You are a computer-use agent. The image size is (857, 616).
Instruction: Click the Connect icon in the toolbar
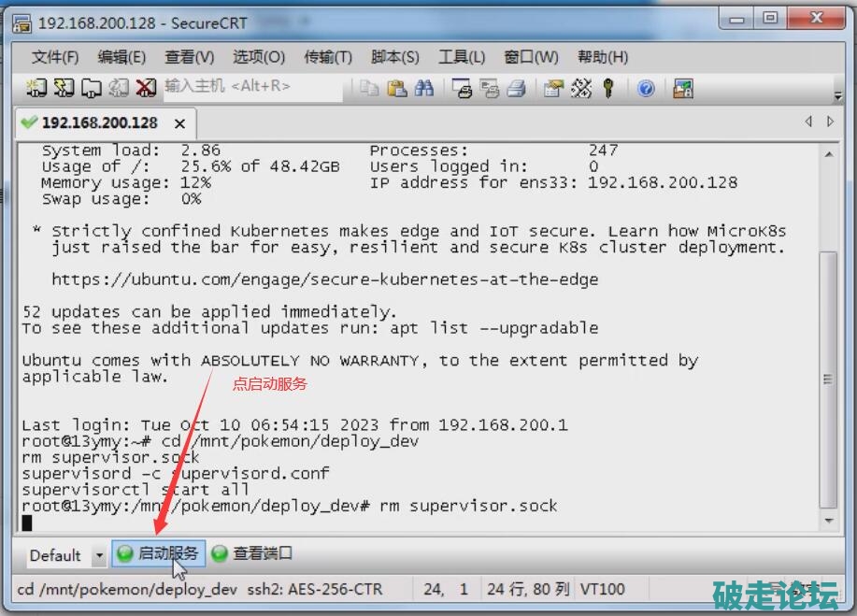[36, 88]
